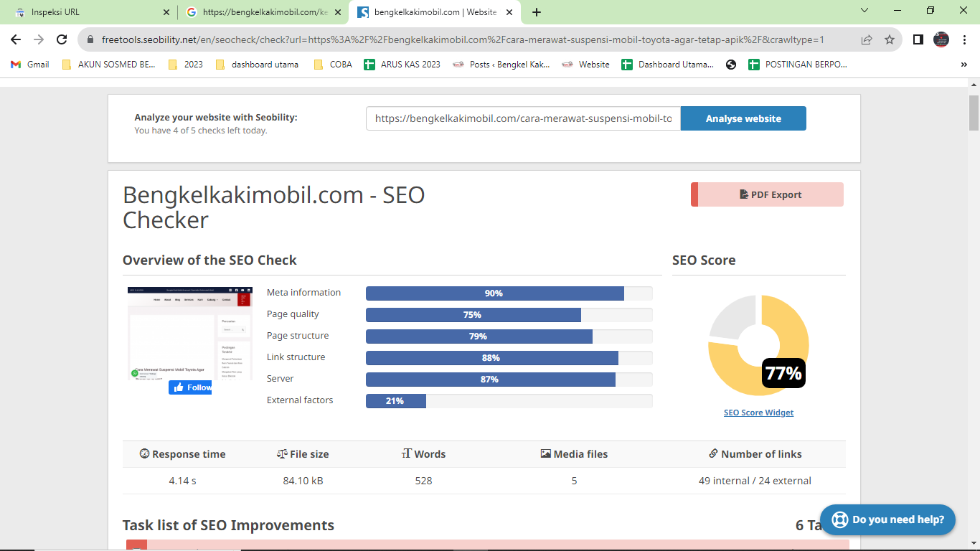Open the Chrome profile avatar
Screen dimensions: 980x551
[x=941, y=40]
